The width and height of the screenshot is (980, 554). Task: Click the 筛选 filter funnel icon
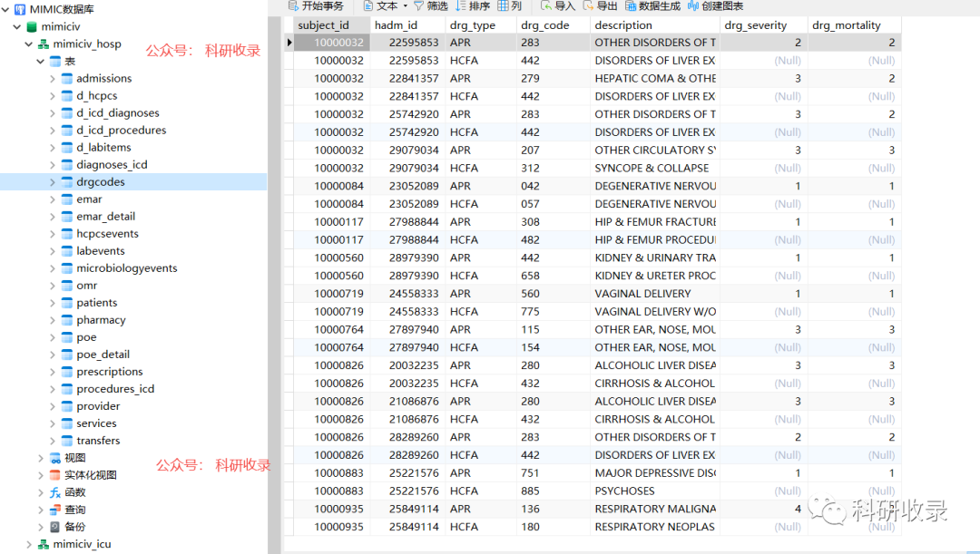418,5
